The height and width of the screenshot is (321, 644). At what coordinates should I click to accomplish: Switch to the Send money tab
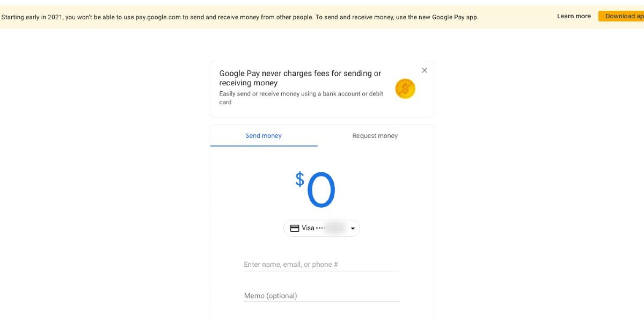pos(264,136)
